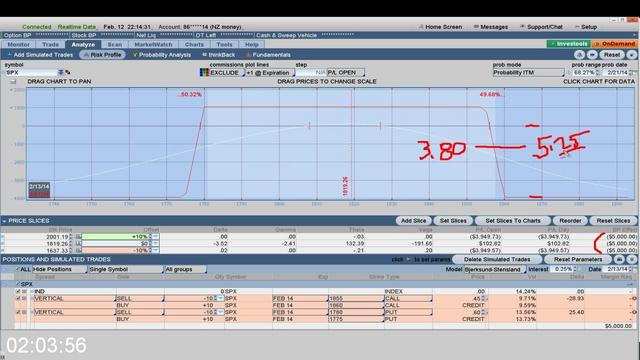The width and height of the screenshot is (640, 360).
Task: Click the Reset Parameters button
Action: click(x=578, y=259)
